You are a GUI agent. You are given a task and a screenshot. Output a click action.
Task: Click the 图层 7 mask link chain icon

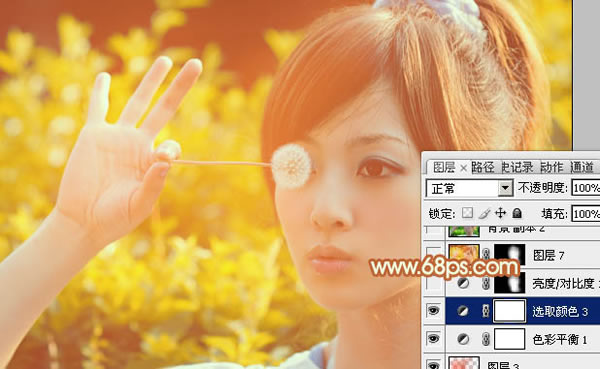click(x=486, y=254)
